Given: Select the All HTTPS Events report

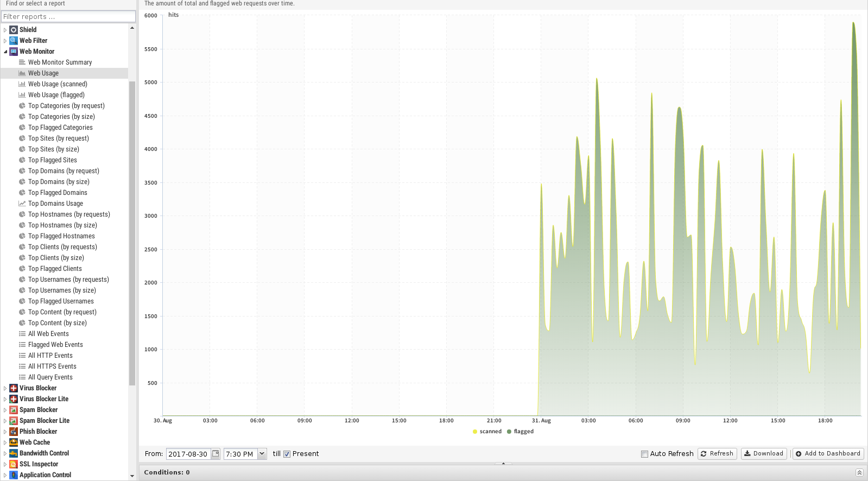Looking at the screenshot, I should [x=52, y=366].
